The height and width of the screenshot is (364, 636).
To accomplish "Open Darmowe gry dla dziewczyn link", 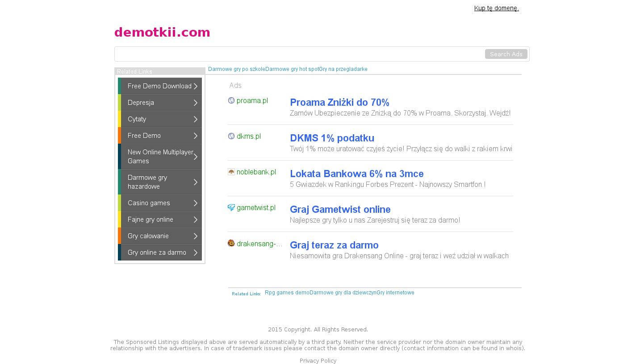I will [343, 293].
